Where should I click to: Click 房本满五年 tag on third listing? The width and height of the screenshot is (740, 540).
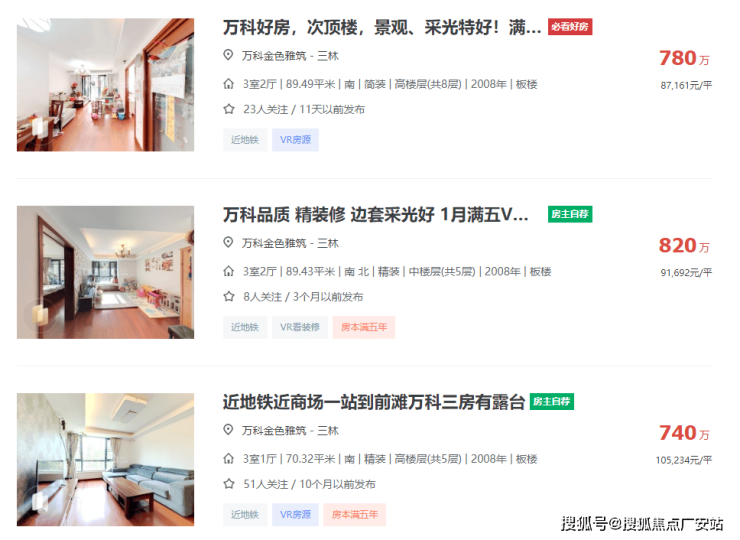pyautogui.click(x=355, y=515)
